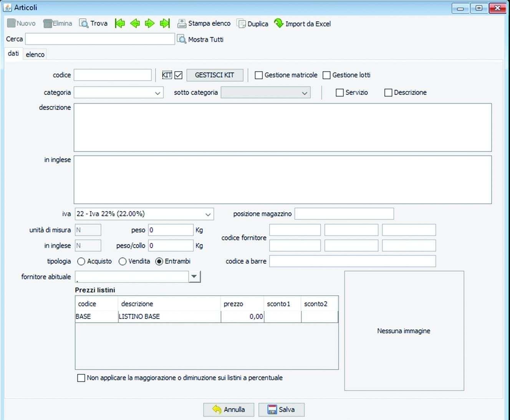Click the Salva button
The height and width of the screenshot is (420, 510).
point(281,410)
